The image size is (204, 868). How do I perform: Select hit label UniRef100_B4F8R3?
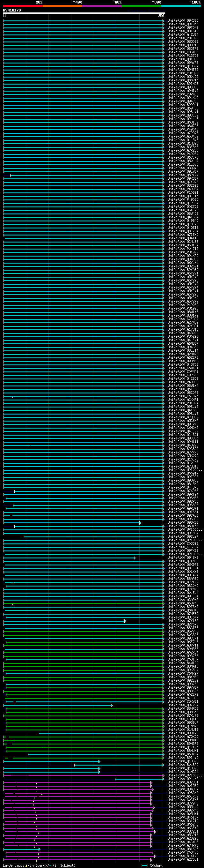(183, 488)
